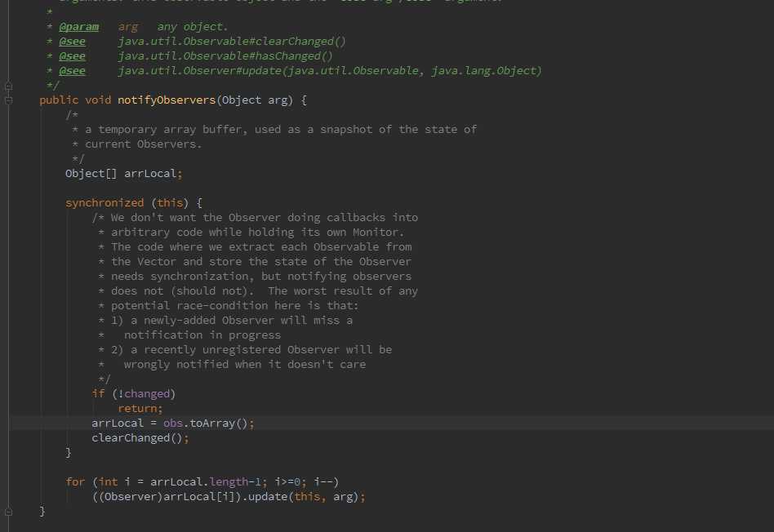Click comment 'the Vector and store the state of the Observer'
The image size is (774, 532).
[x=260, y=262]
